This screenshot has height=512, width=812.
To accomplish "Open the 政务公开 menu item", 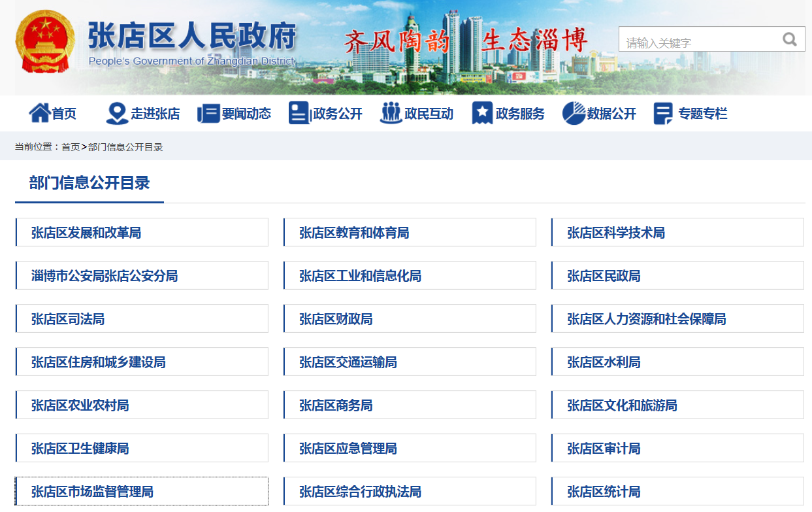I will (x=337, y=114).
